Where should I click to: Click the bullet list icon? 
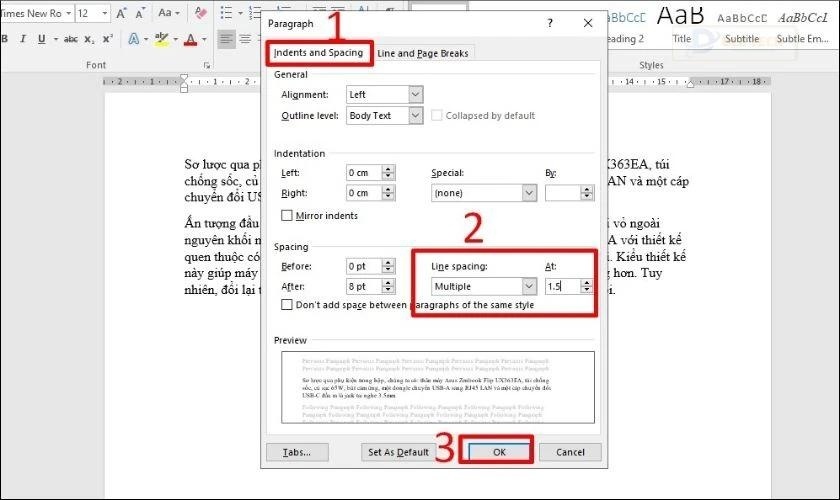coord(227,13)
